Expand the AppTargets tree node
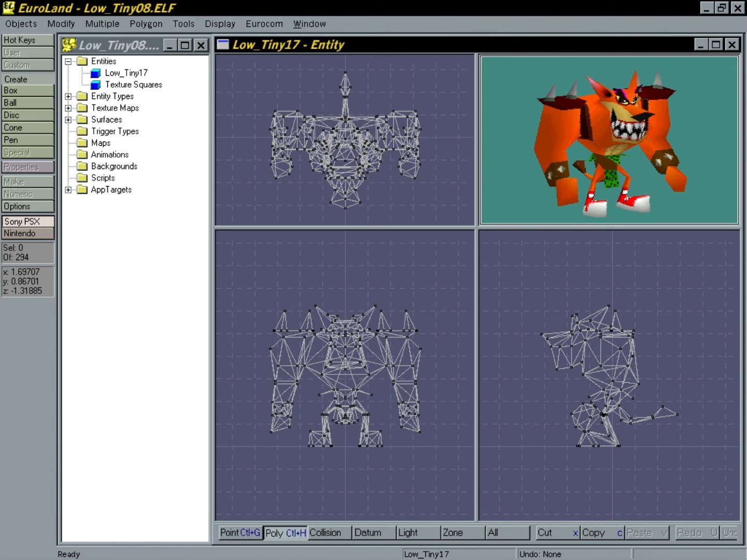 pos(68,190)
